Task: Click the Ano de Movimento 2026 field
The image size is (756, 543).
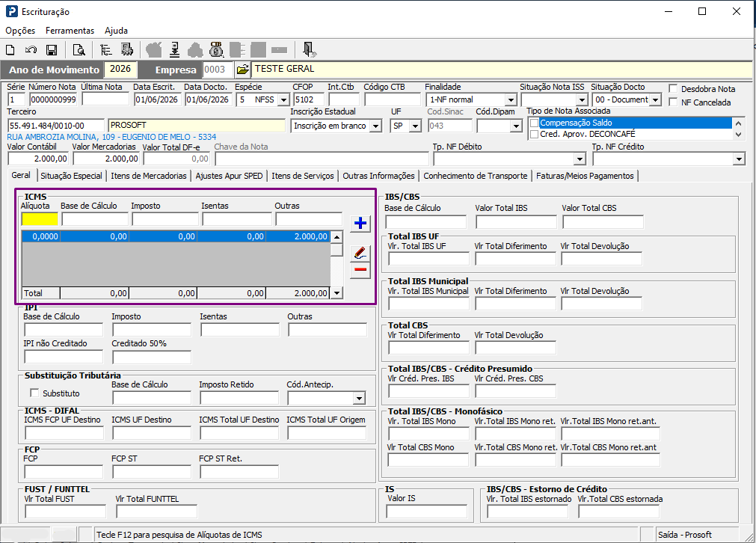Action: (x=120, y=70)
